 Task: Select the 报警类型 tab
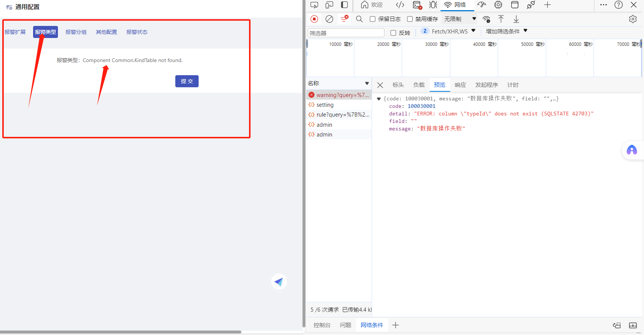click(46, 32)
